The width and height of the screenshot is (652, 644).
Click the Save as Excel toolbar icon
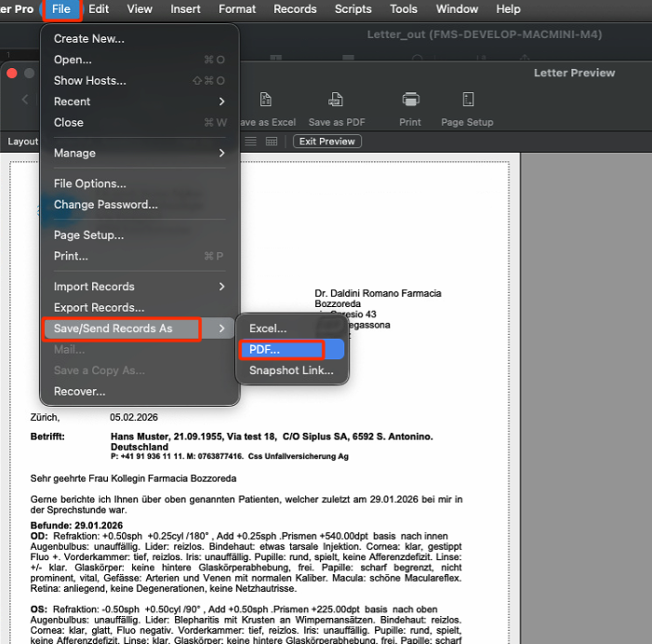click(x=266, y=100)
